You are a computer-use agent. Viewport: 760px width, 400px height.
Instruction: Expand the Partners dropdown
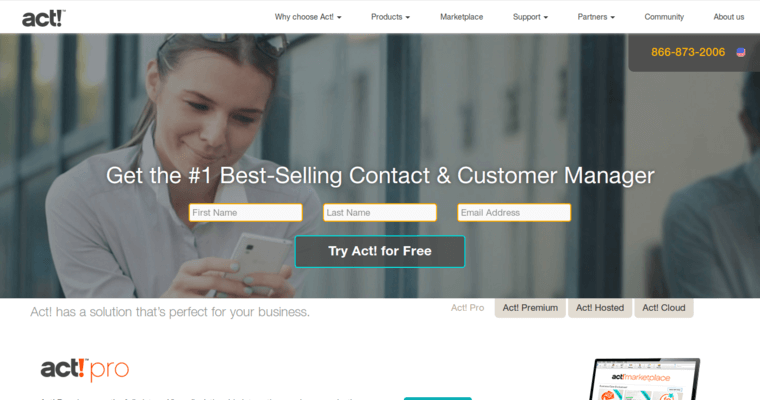(x=596, y=17)
